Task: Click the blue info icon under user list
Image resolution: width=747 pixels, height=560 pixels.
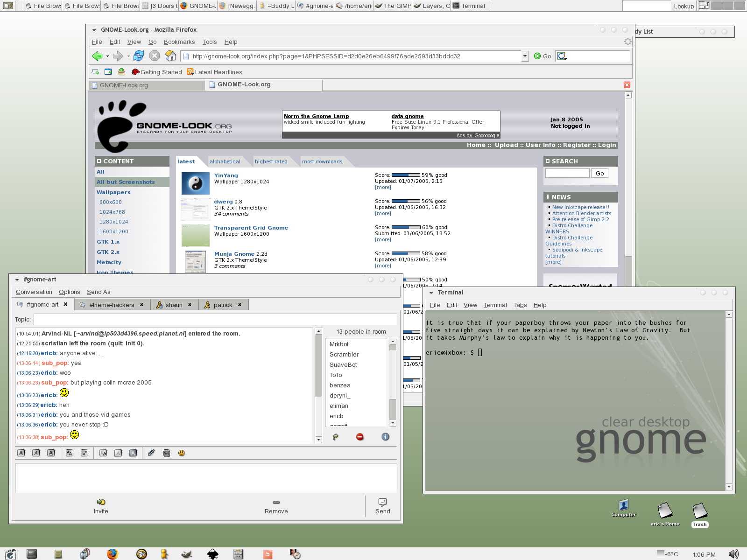Action: pos(385,437)
